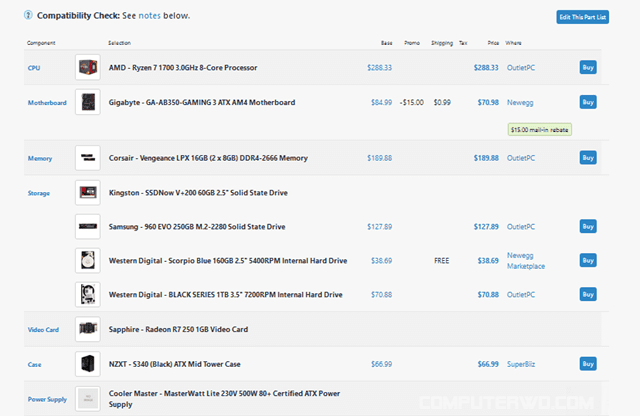
Task: Click the $189.88 memory base price
Action: 380,158
